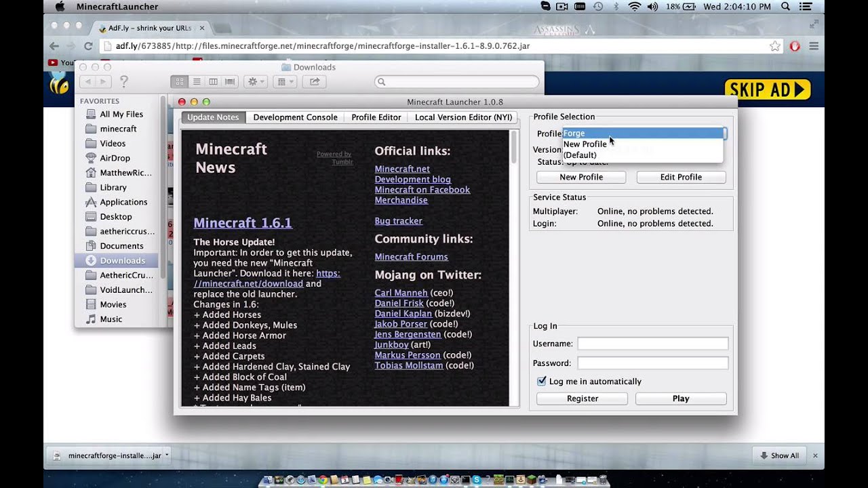Click the Chrome back arrow
The image size is (868, 488).
click(x=54, y=46)
